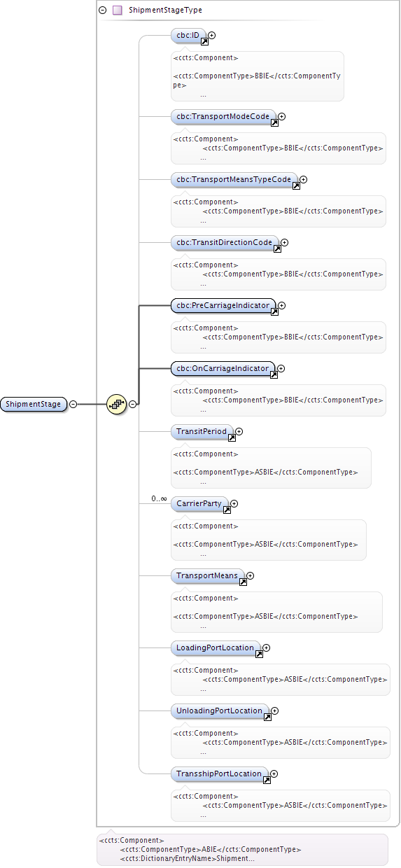Viewport: 401px width, 868px height.
Task: Expand cbc:TransportModeCode element
Action: tap(282, 117)
